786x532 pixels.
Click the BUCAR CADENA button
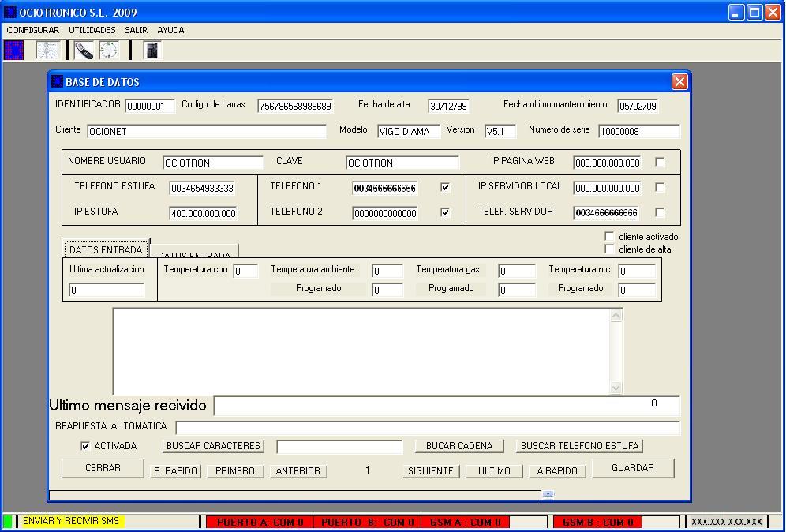tap(459, 446)
